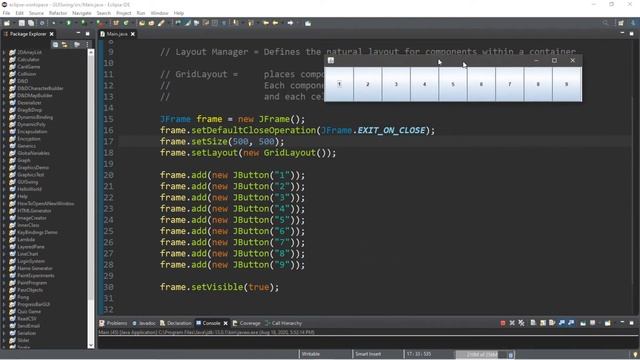The image size is (640, 360).
Task: Click the Open Perspective icon at top right
Action: coord(621,23)
